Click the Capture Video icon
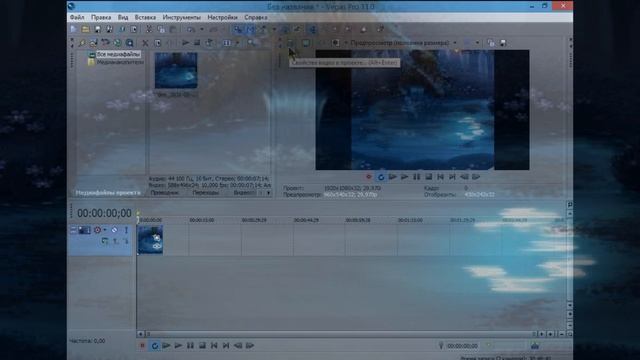This screenshot has width=640, height=360. click(x=106, y=42)
